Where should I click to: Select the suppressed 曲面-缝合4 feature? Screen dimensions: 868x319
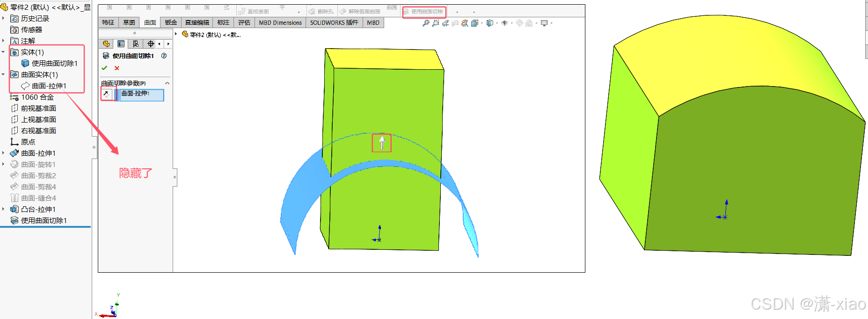33,198
